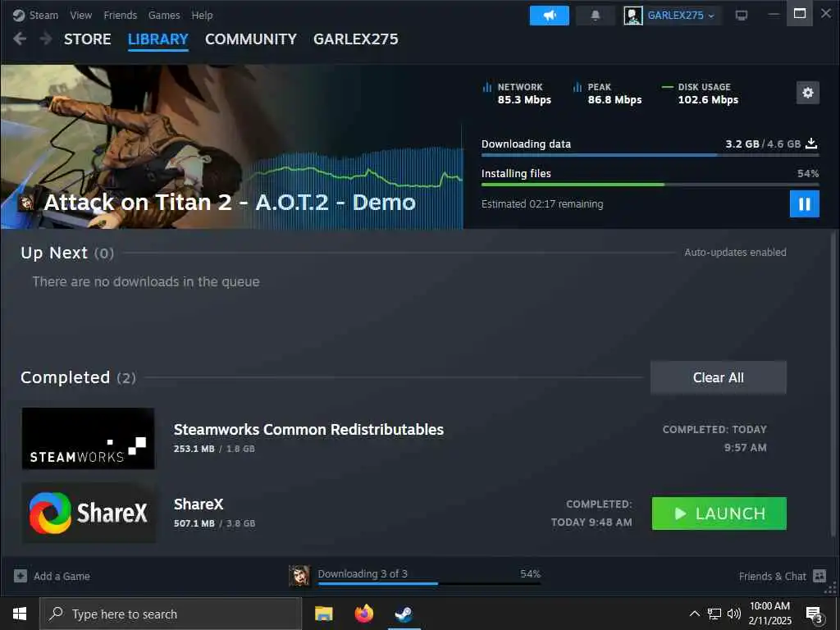Image resolution: width=840 pixels, height=630 pixels.
Task: Pause the Attack on Titan 2 download
Action: click(x=805, y=204)
